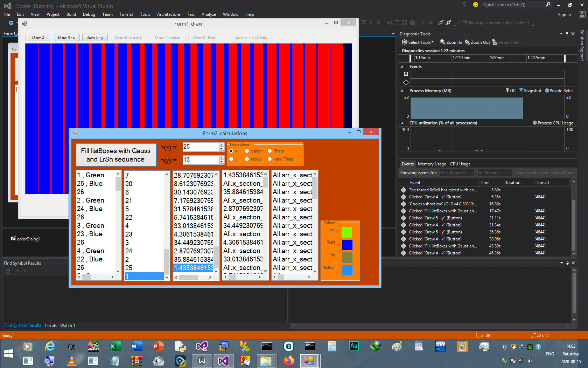Click the feedback smiley icon in title bar

pos(476,5)
